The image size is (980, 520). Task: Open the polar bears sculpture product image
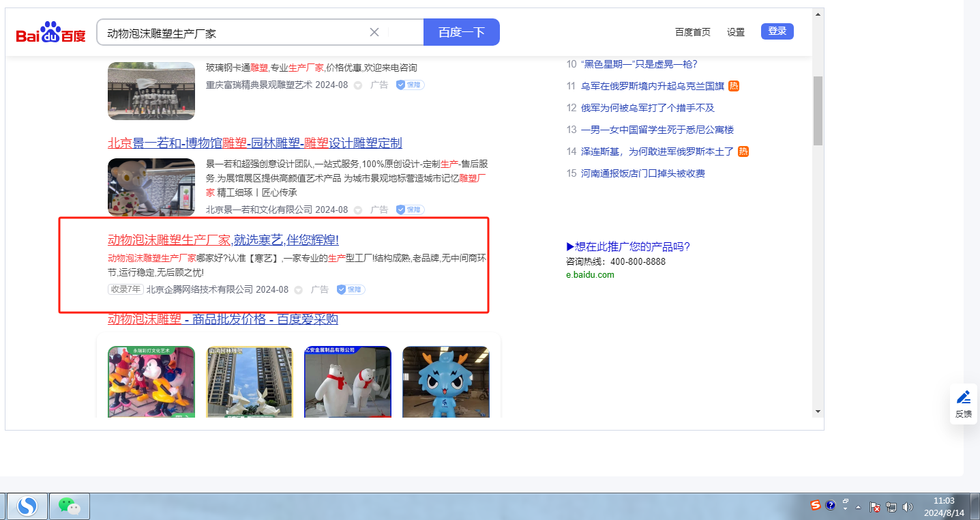348,382
